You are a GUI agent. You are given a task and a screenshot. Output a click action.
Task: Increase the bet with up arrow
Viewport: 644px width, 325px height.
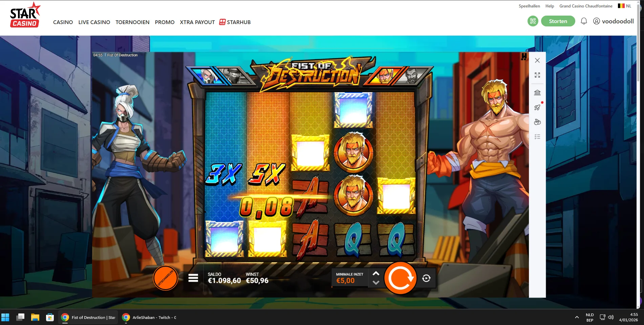coord(376,273)
